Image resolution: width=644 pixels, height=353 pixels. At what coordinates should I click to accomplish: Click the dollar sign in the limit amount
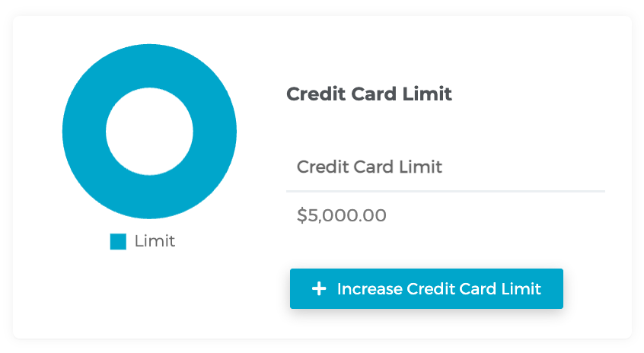click(301, 215)
